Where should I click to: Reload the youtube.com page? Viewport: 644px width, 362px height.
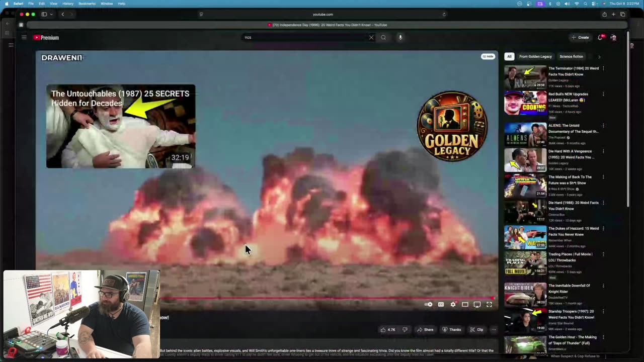[x=444, y=14]
